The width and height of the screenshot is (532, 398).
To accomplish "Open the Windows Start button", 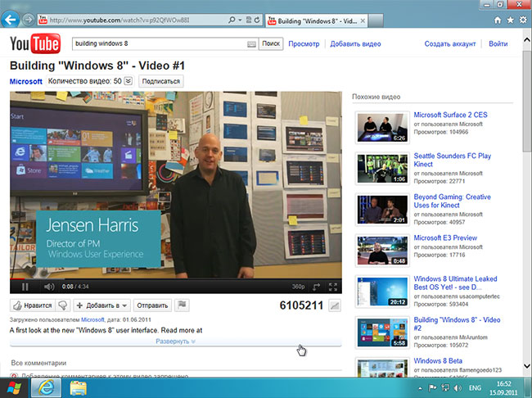I will pos(14,388).
